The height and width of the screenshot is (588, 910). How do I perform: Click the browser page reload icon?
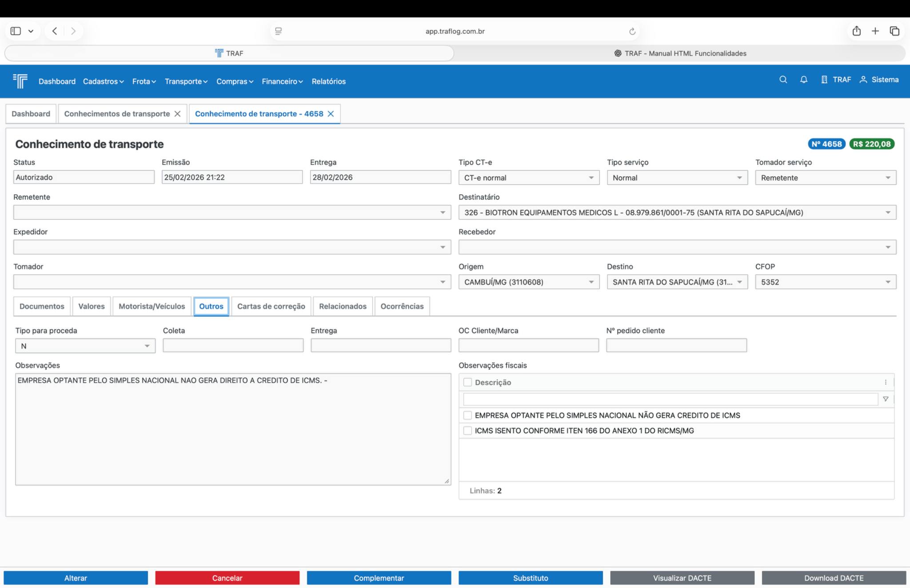pyautogui.click(x=632, y=31)
